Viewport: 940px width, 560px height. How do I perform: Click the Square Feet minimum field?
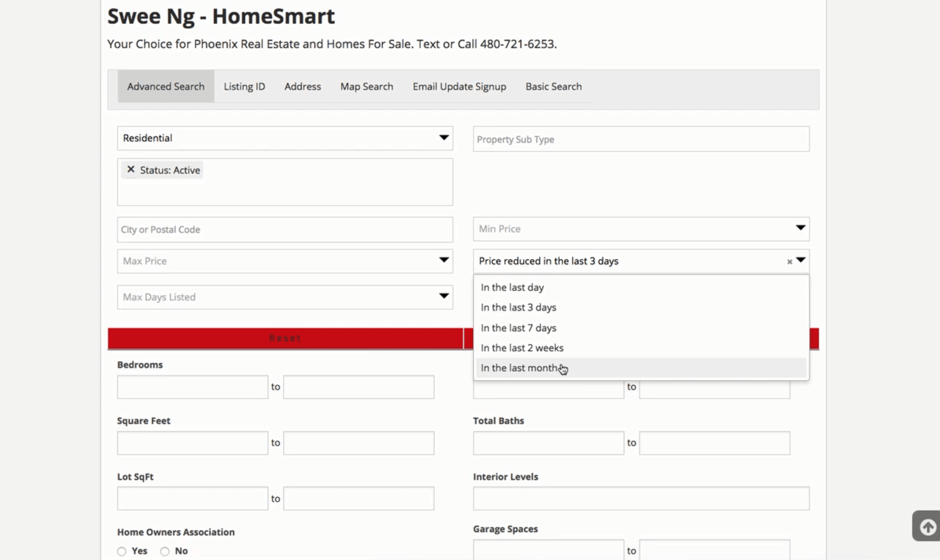click(x=193, y=443)
